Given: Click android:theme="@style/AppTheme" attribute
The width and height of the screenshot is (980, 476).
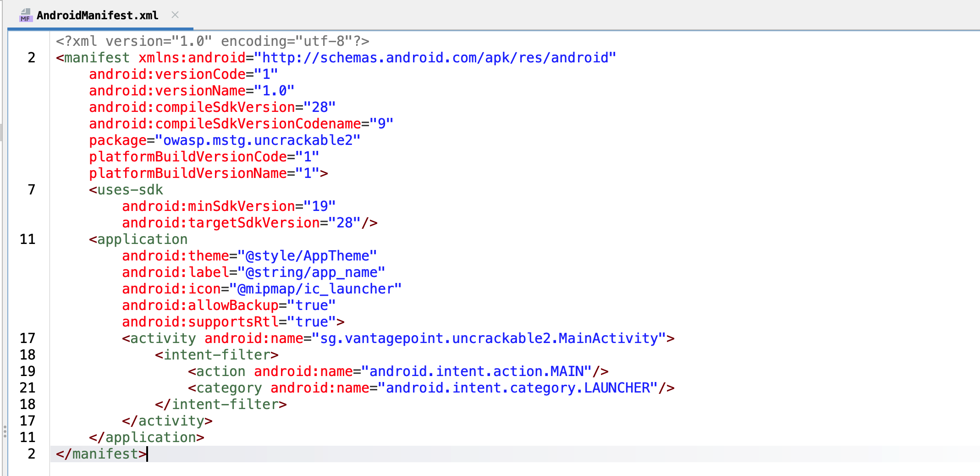Looking at the screenshot, I should (x=249, y=256).
